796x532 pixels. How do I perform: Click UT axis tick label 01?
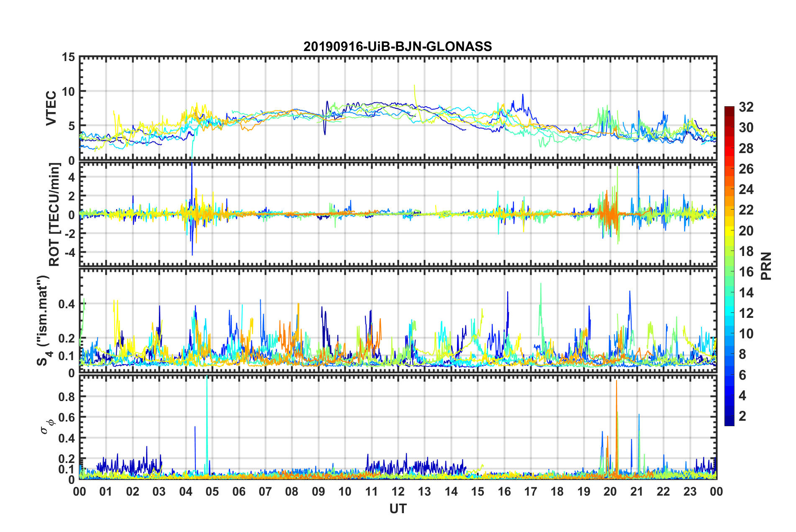tap(106, 491)
